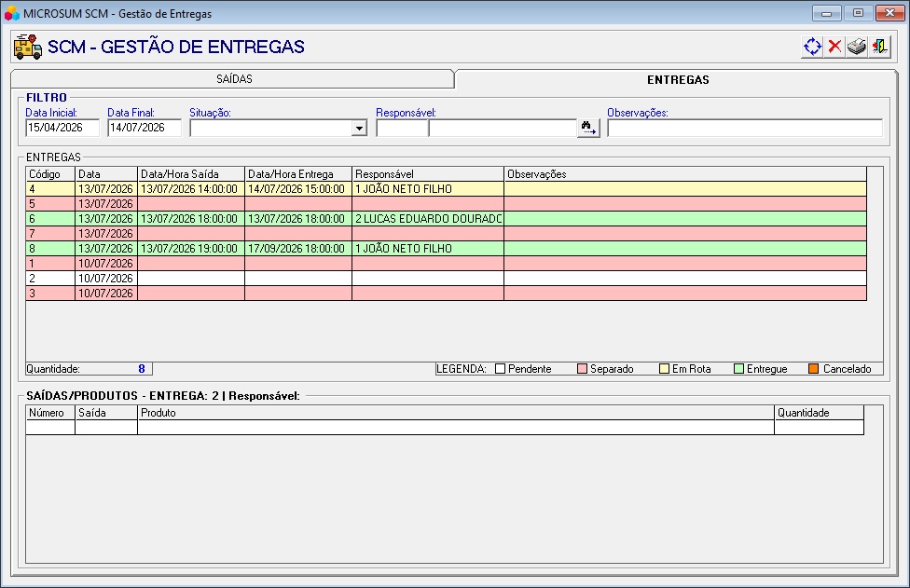Viewport: 910px width, 588px height.
Task: Click the '13/07/2026 14:00:00' departure cell
Action: 191,189
